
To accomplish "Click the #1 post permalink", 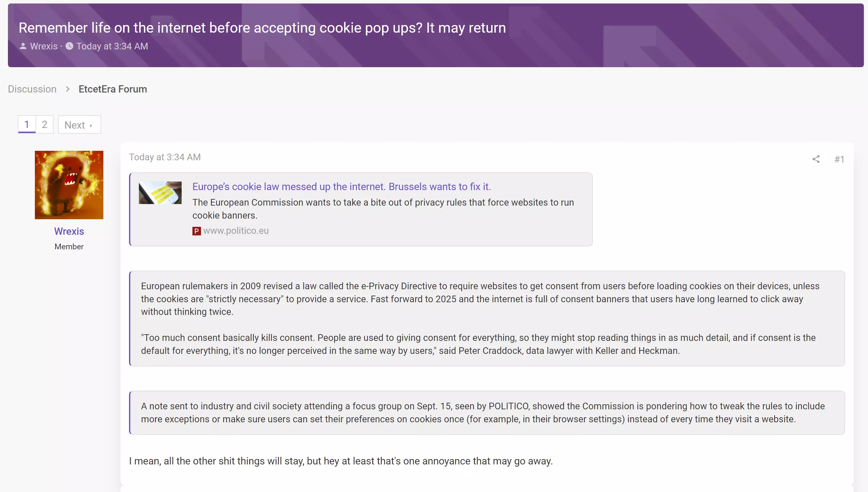I will point(839,159).
